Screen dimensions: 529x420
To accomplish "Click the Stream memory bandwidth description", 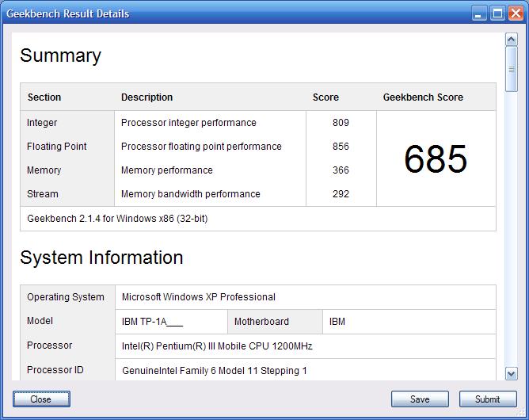I will (190, 194).
